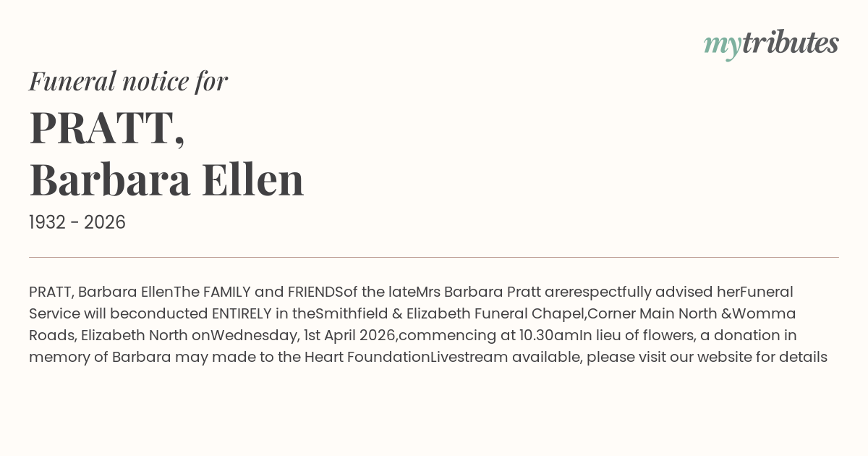Click the mytributes logo
This screenshot has width=868, height=456.
pos(770,44)
